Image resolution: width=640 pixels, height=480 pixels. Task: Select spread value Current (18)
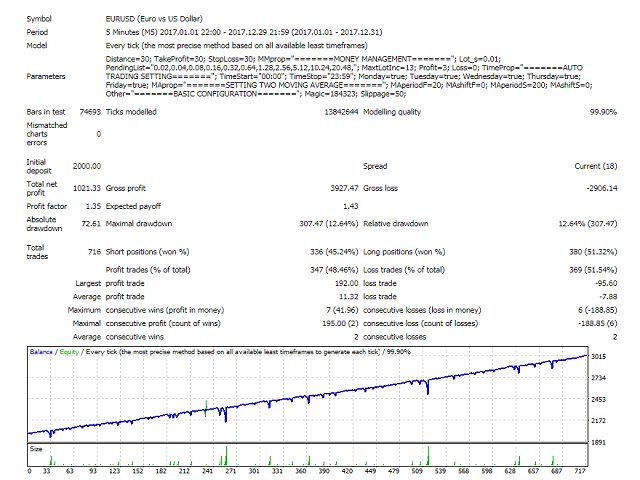click(x=596, y=166)
